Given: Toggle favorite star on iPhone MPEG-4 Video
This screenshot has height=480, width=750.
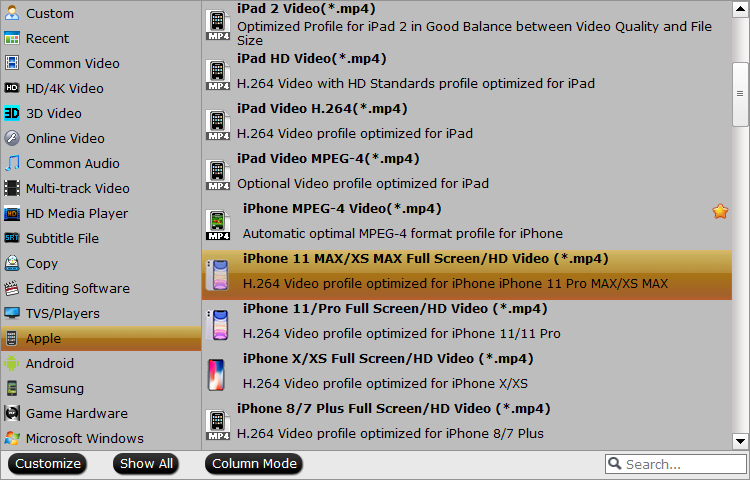Looking at the screenshot, I should point(720,211).
